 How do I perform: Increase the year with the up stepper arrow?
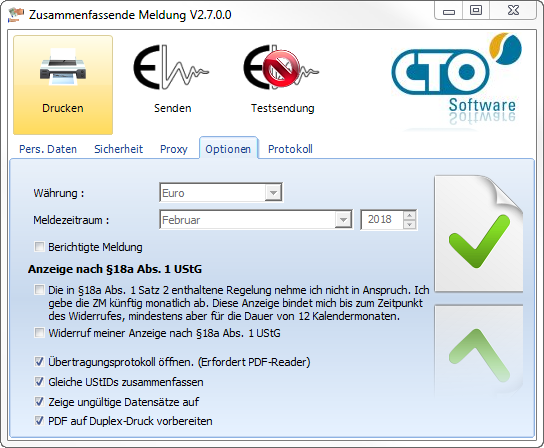[x=409, y=215]
